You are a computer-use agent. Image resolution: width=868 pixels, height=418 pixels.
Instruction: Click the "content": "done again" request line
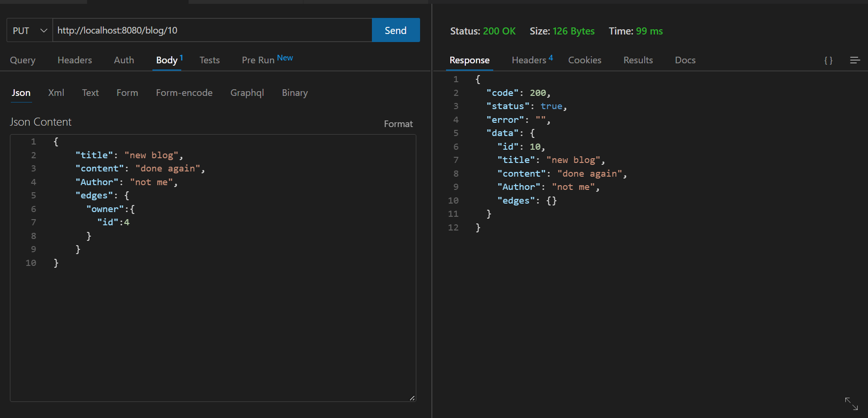(x=140, y=168)
